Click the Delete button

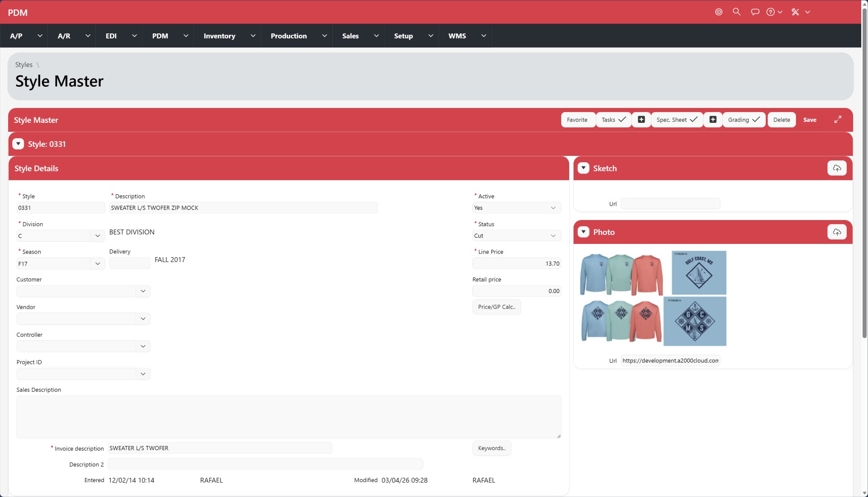point(782,120)
